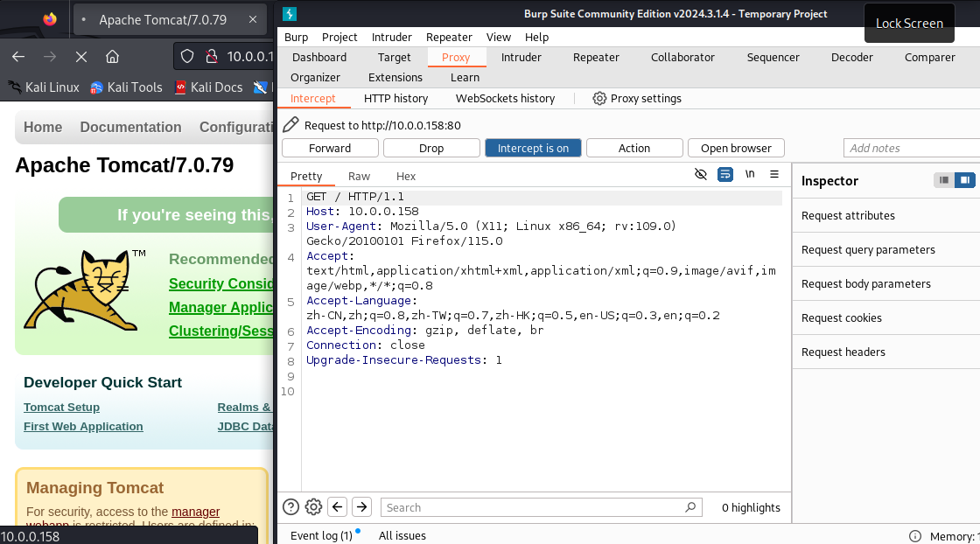The image size is (980, 544).
Task: Expand Request query parameters section
Action: pos(886,250)
